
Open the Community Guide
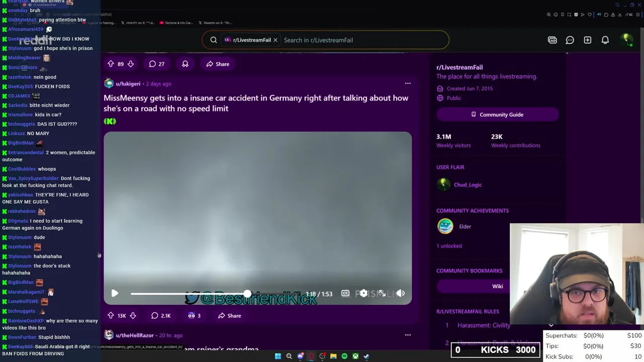[498, 115]
